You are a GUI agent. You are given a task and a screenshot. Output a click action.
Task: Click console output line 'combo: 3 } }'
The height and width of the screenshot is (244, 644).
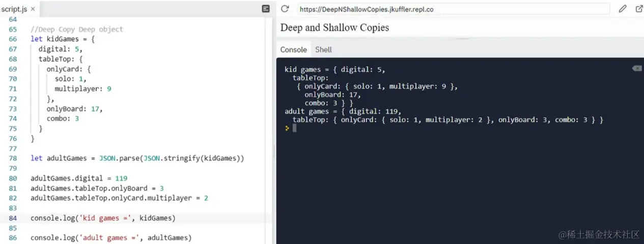click(329, 103)
